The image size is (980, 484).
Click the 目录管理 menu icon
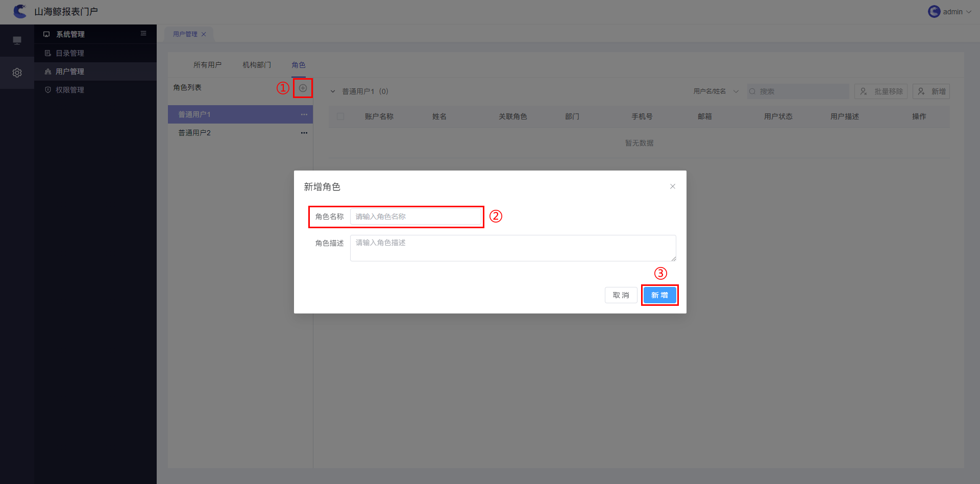tap(48, 53)
